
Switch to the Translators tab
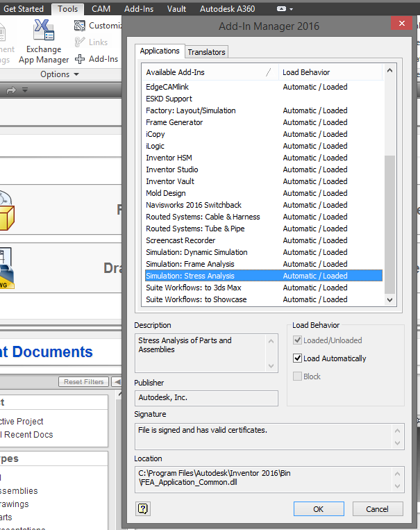[206, 52]
